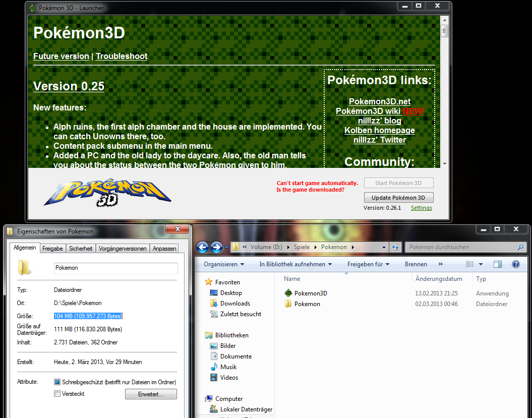Click the Update Pokémon 3D button
Viewport: 532px width, 418px height.
(399, 198)
